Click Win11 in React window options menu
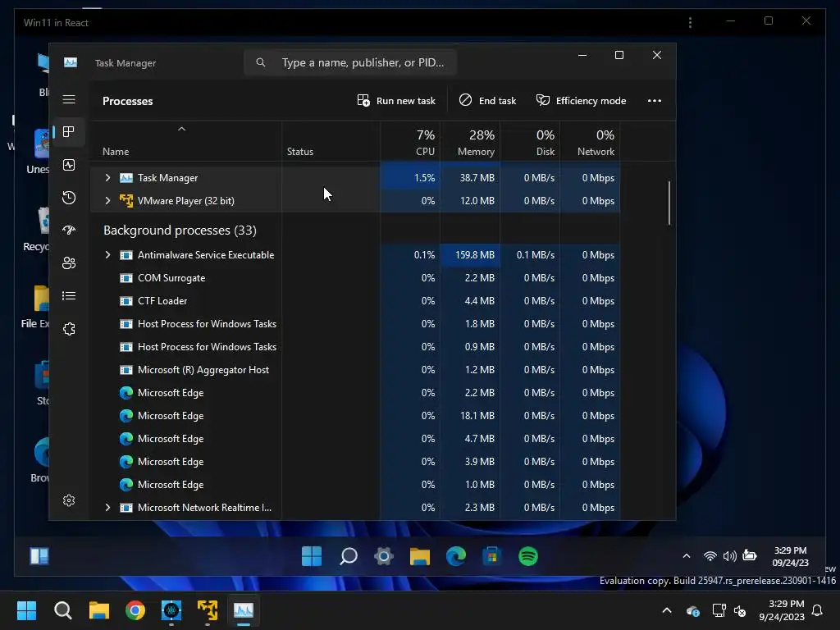Viewport: 840px width, 630px height. [x=690, y=22]
